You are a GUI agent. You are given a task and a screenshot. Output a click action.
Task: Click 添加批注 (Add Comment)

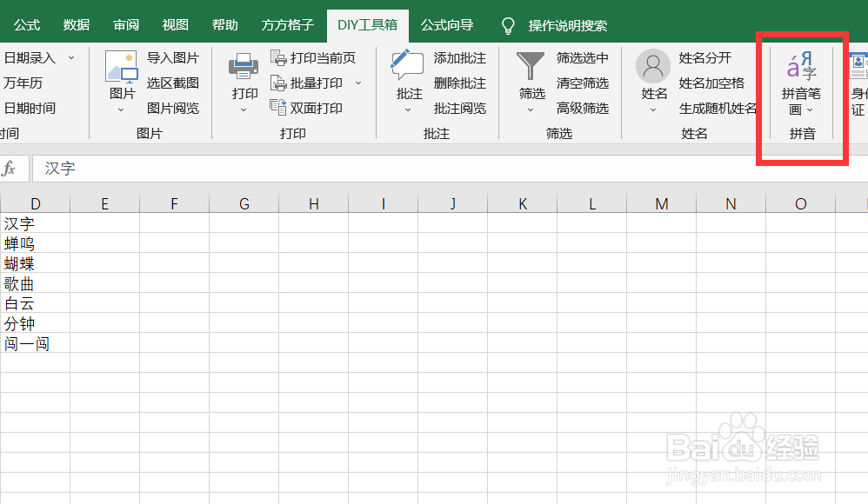pos(458,58)
